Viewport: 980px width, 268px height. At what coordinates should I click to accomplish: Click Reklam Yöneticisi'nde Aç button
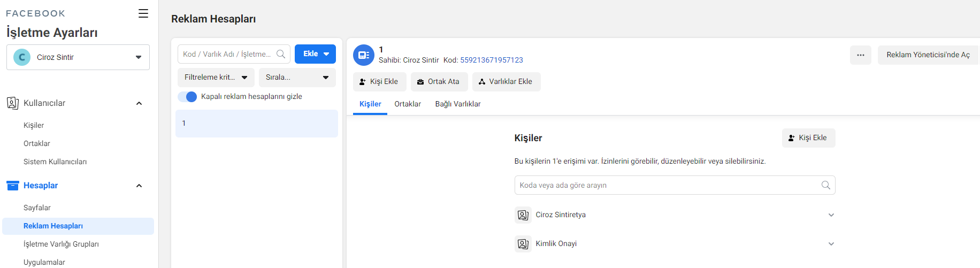[x=928, y=55]
